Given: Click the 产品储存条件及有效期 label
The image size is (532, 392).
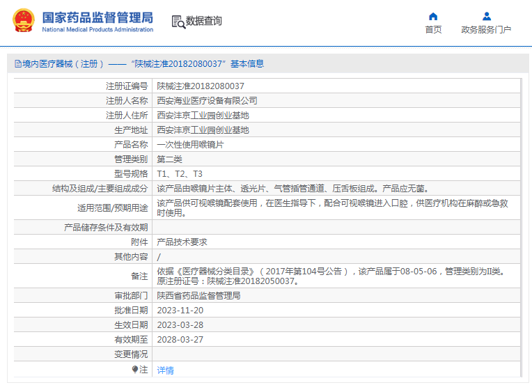Looking at the screenshot, I should (106, 228).
